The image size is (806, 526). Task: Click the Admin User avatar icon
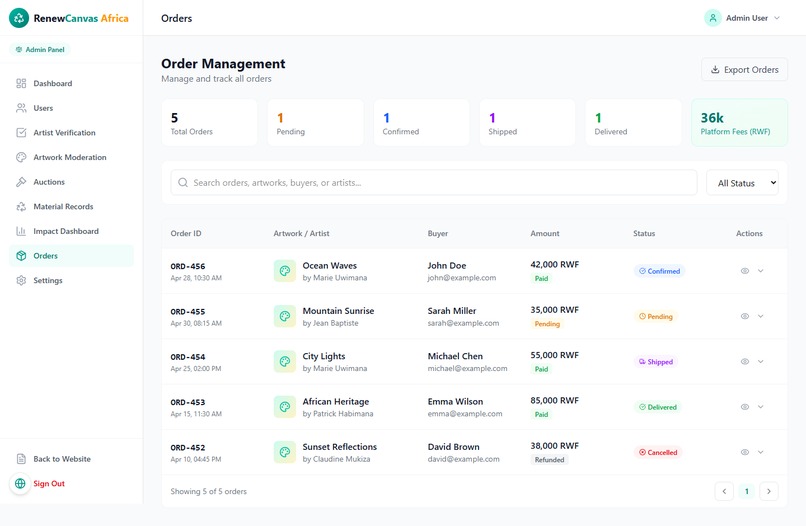(x=713, y=18)
